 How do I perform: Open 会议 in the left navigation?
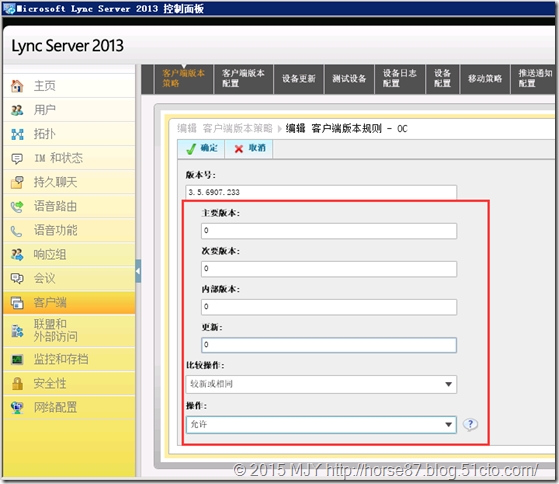(69, 278)
